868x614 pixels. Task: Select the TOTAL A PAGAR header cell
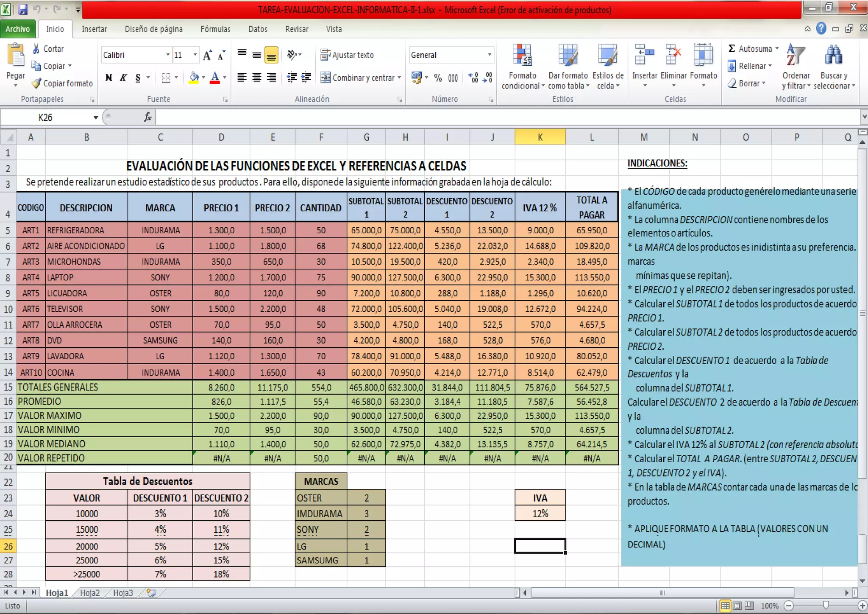pos(591,207)
